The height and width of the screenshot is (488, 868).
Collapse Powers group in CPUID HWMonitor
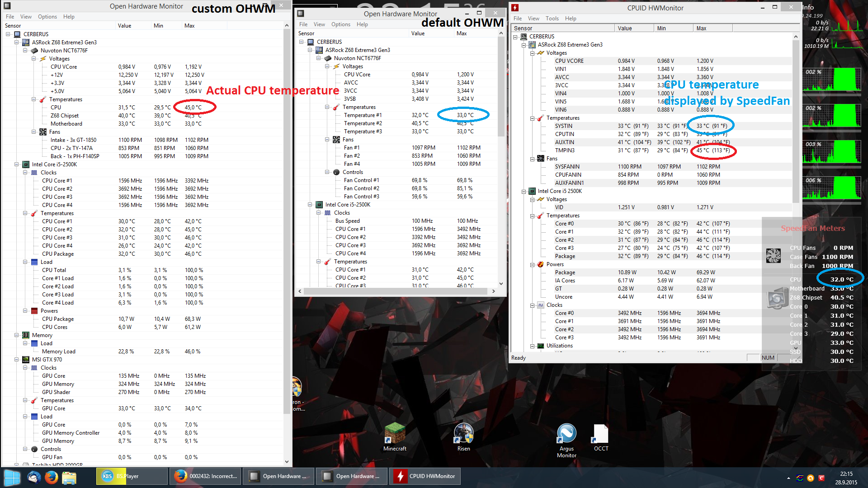click(x=533, y=265)
